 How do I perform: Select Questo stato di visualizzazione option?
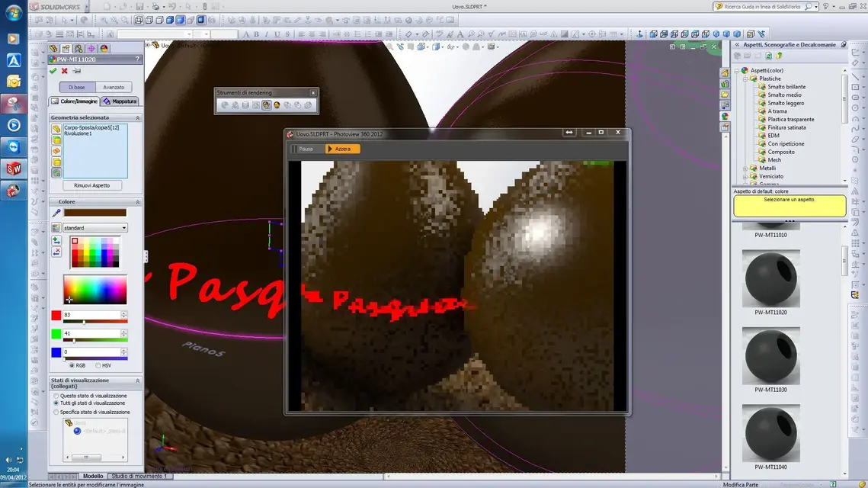click(x=56, y=396)
